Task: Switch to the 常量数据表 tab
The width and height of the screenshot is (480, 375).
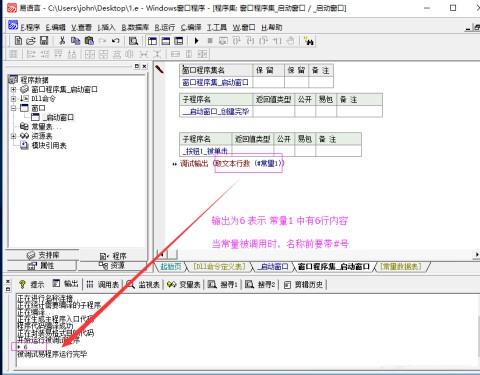Action: coord(401,266)
